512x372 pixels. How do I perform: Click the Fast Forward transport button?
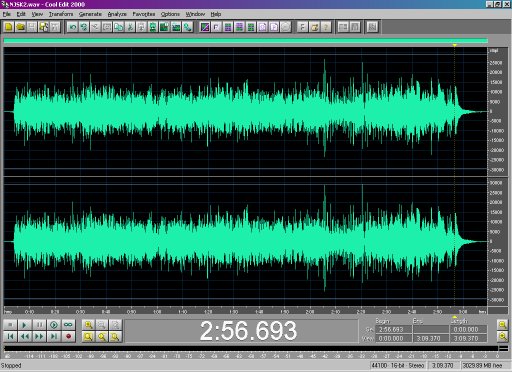pos(39,336)
